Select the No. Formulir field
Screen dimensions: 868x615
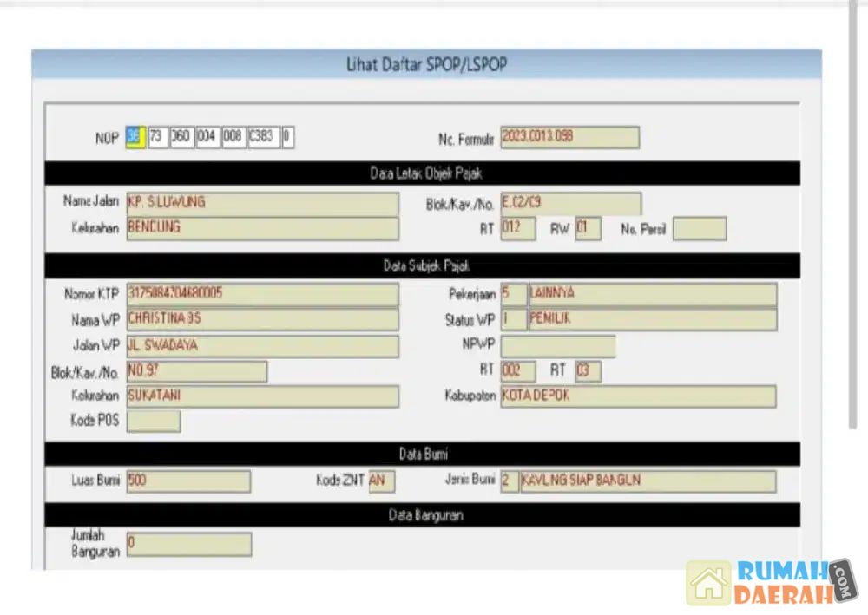(569, 137)
